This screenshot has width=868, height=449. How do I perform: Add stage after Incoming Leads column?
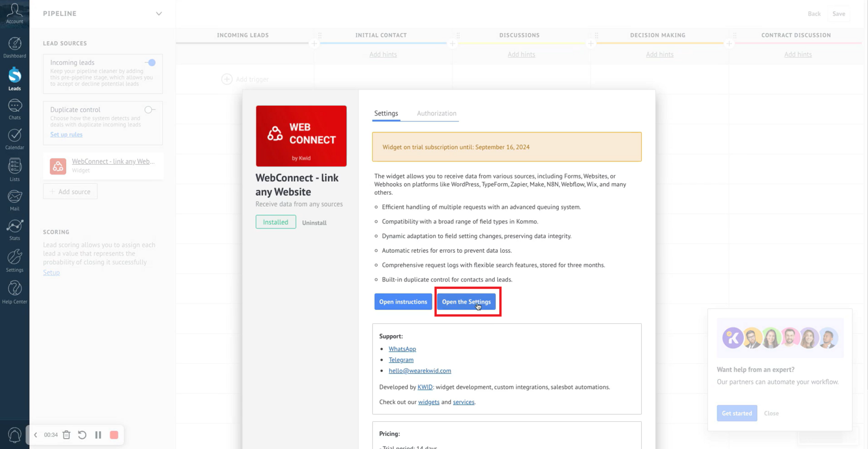coord(314,43)
